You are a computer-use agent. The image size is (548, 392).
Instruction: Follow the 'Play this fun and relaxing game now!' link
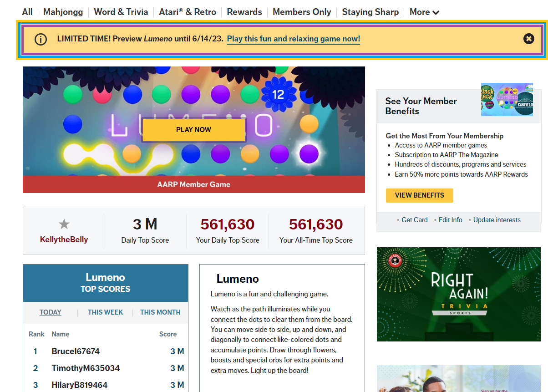pos(293,39)
